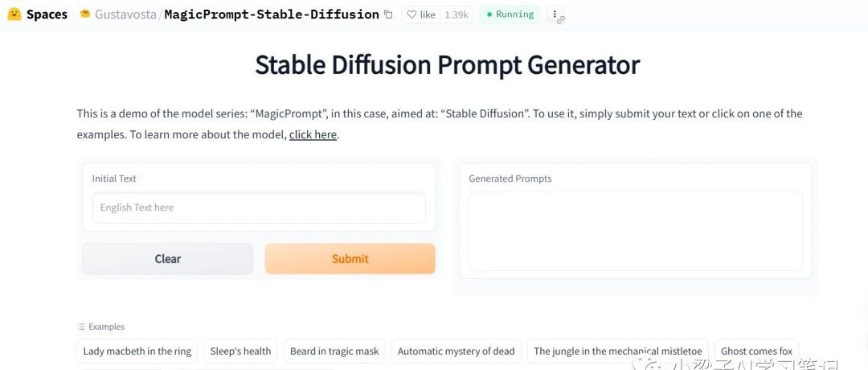The height and width of the screenshot is (370, 868).
Task: Select example "Lady macbeth in the ring"
Action: tap(137, 351)
